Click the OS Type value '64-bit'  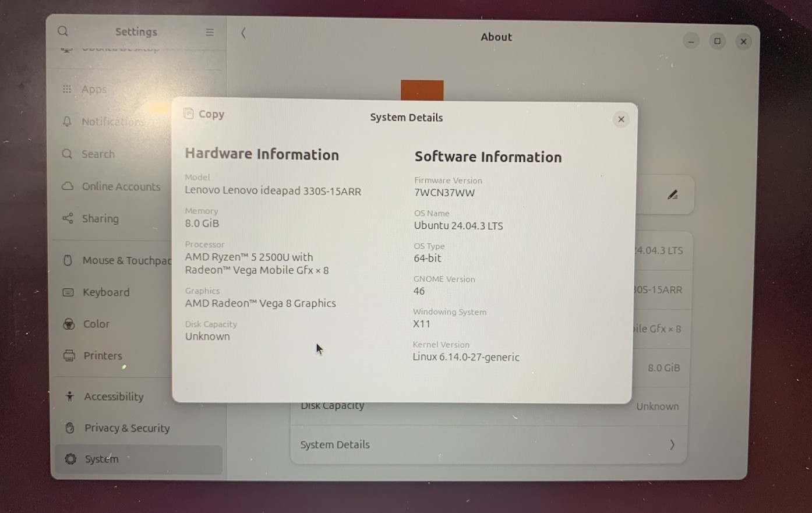[428, 258]
